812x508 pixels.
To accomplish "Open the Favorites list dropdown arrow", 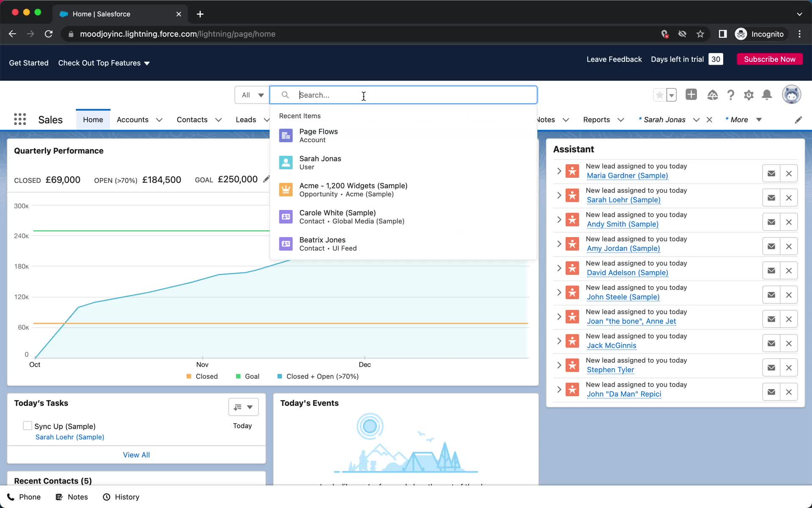I will [x=671, y=95].
